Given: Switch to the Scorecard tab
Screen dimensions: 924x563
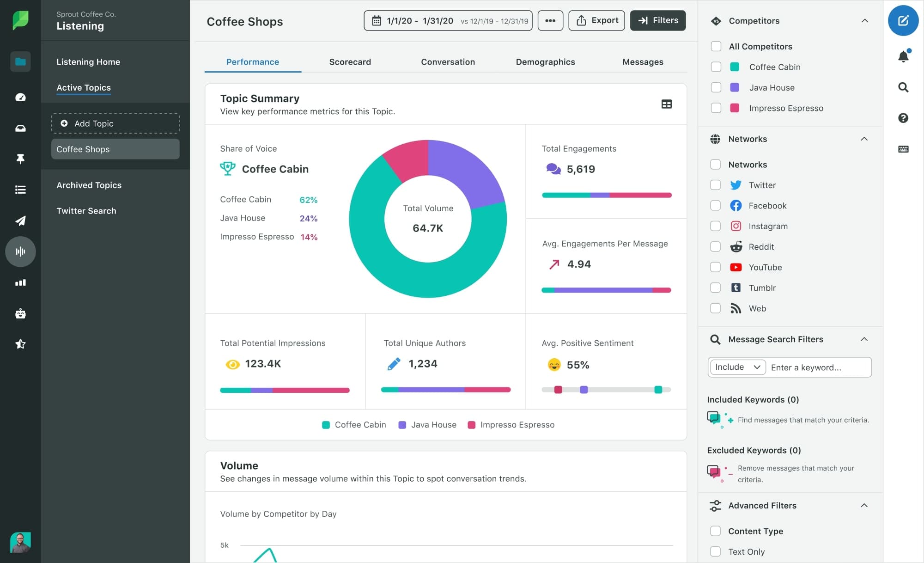Looking at the screenshot, I should point(350,61).
